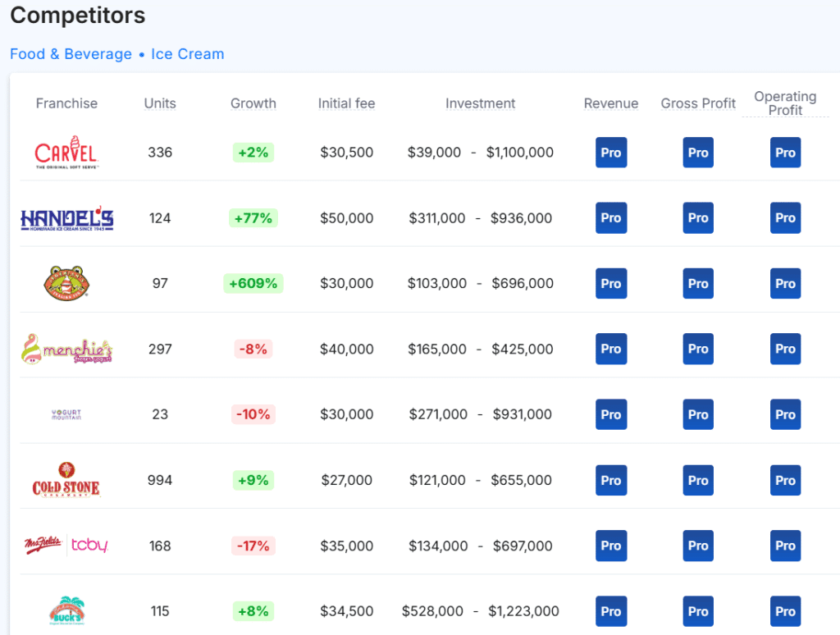Click the Growth column header
Image resolution: width=840 pixels, height=635 pixels.
(x=253, y=103)
